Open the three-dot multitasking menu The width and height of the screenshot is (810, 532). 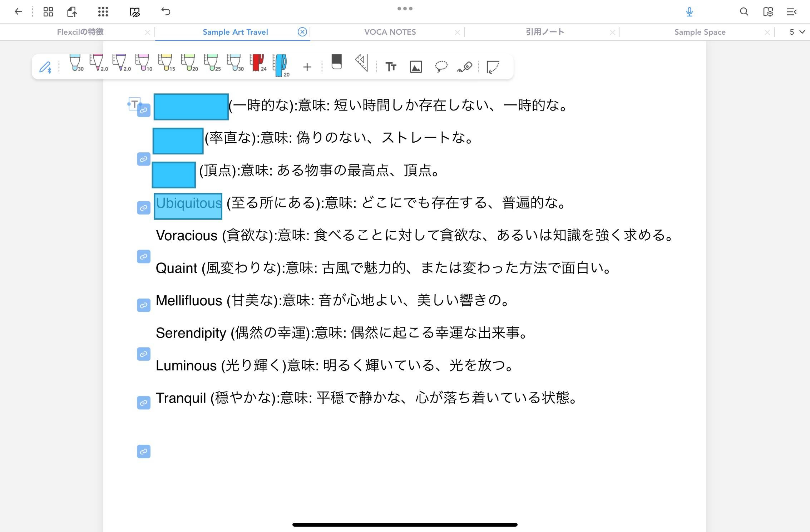(x=405, y=9)
